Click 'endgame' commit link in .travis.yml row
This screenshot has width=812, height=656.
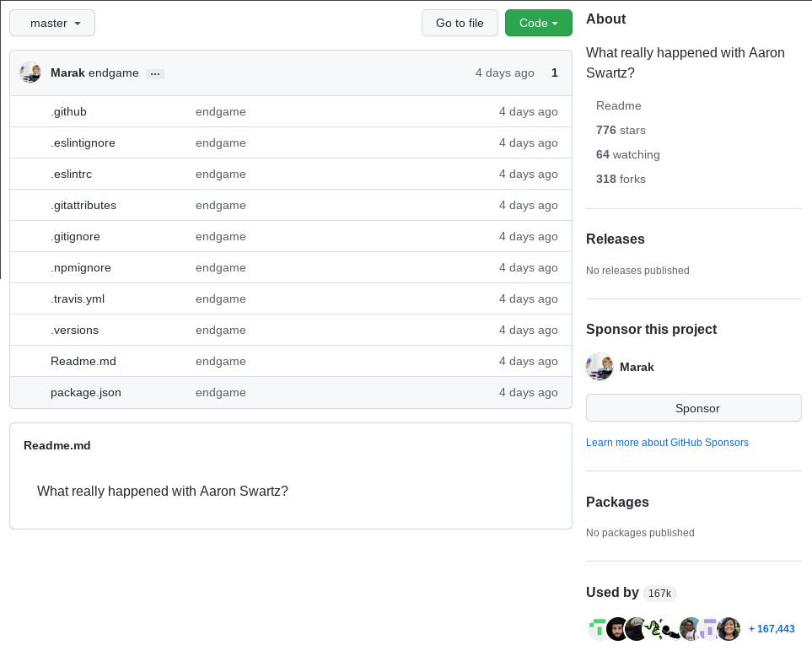pos(221,298)
